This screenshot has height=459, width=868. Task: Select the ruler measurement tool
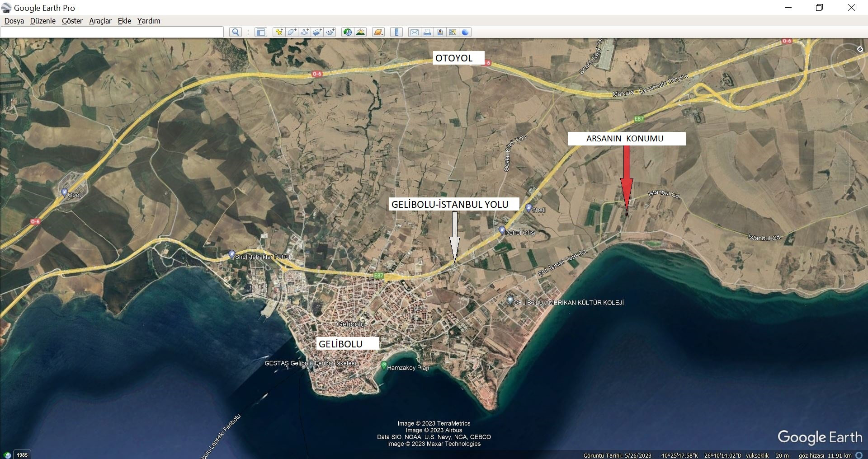click(396, 32)
